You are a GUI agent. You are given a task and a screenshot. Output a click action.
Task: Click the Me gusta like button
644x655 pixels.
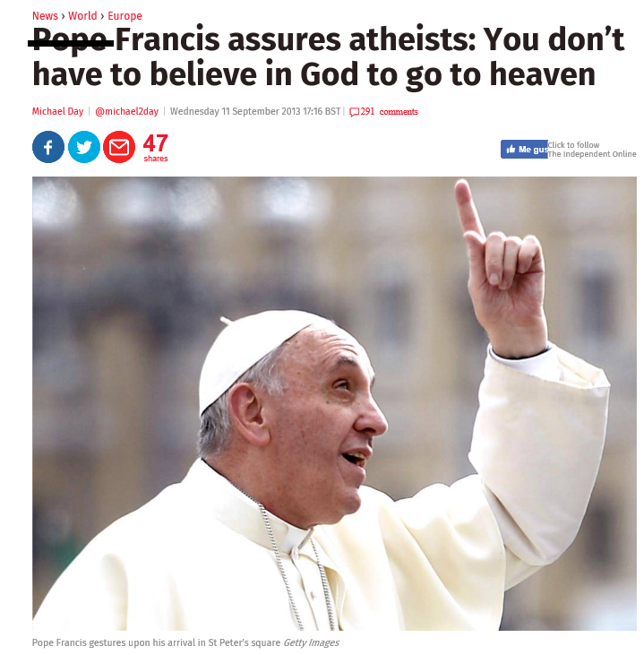tap(524, 149)
